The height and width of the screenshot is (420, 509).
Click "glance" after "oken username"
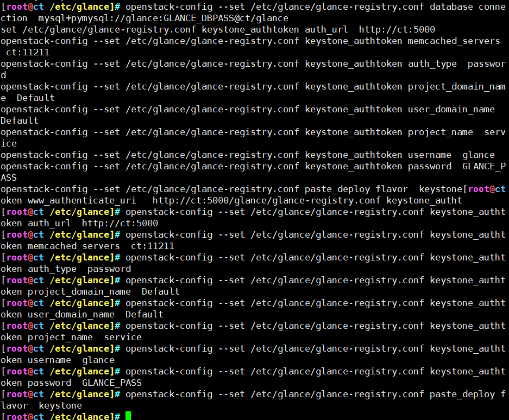(98, 360)
